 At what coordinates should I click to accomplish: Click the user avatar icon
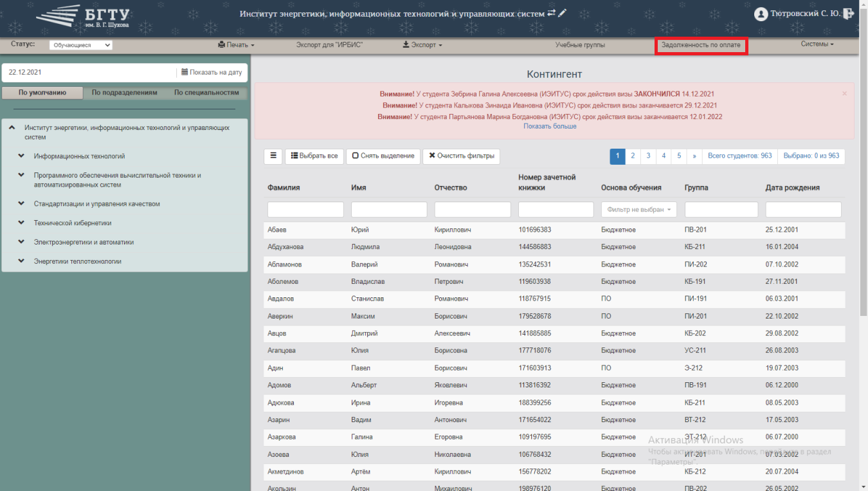tap(761, 14)
